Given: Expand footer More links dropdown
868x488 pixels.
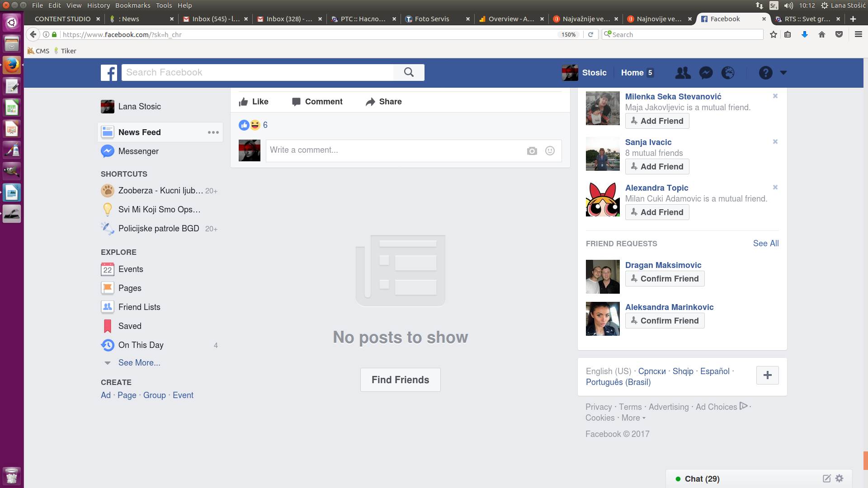Looking at the screenshot, I should [x=633, y=418].
